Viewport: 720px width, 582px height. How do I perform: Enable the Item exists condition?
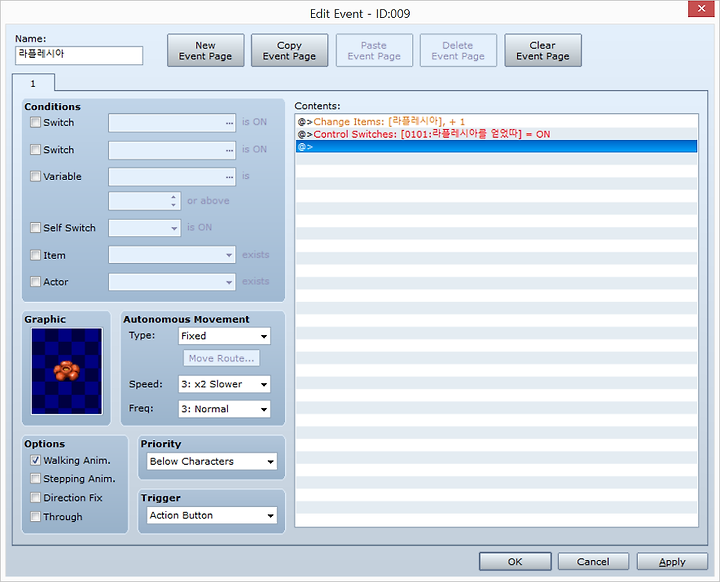point(35,255)
